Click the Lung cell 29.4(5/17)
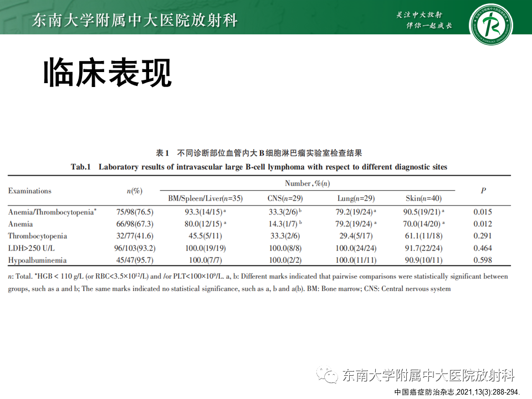The image size is (532, 399). pyautogui.click(x=356, y=236)
